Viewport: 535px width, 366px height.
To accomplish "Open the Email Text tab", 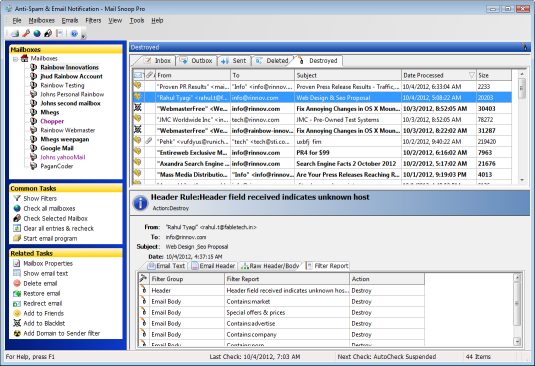I will (167, 266).
